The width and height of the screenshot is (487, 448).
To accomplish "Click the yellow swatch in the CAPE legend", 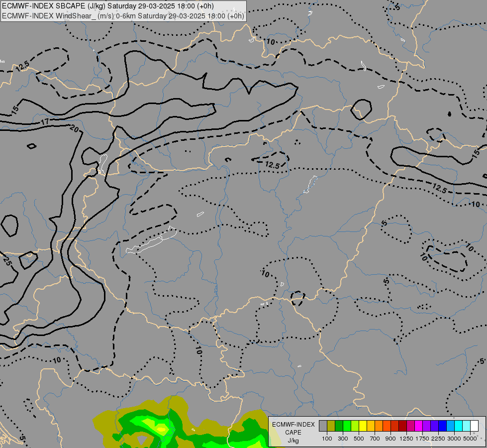I will pos(363,426).
